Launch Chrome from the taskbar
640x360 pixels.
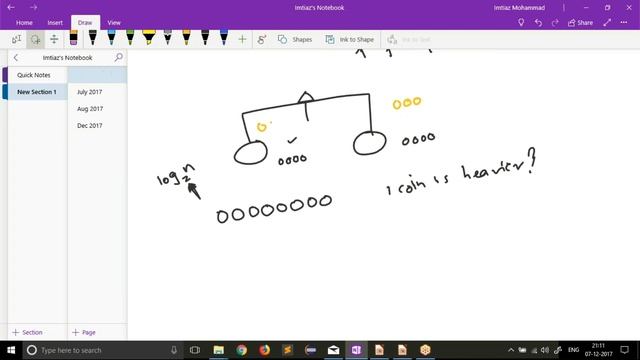click(x=242, y=350)
